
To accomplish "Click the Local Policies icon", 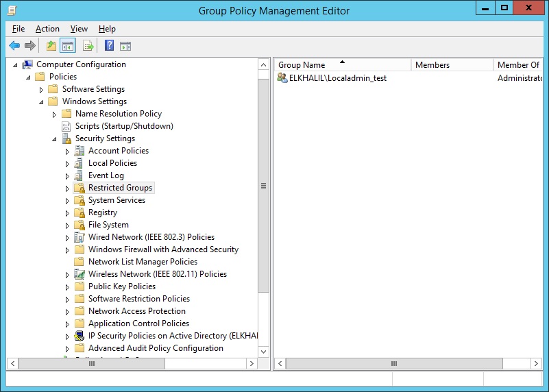I will pyautogui.click(x=79, y=163).
